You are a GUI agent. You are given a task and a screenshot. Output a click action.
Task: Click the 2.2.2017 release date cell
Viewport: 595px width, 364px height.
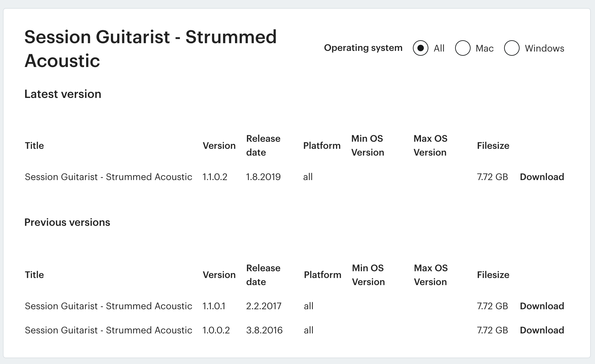pyautogui.click(x=264, y=306)
